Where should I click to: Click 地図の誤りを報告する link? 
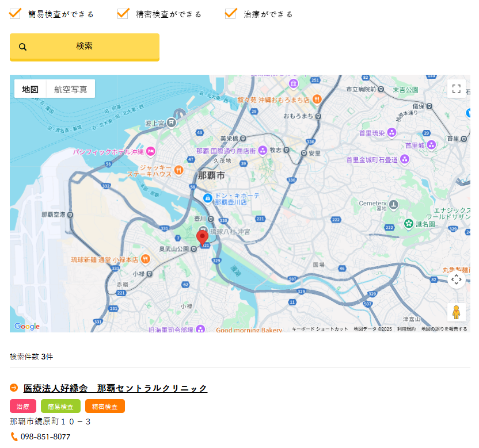444,329
